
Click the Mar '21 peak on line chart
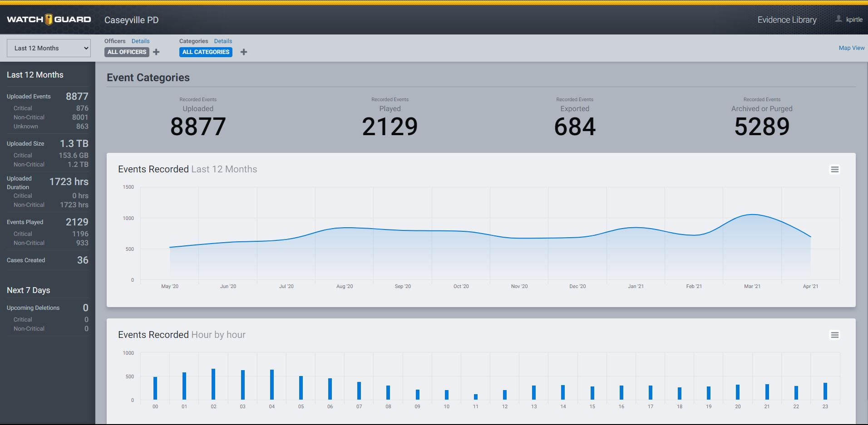tap(752, 215)
